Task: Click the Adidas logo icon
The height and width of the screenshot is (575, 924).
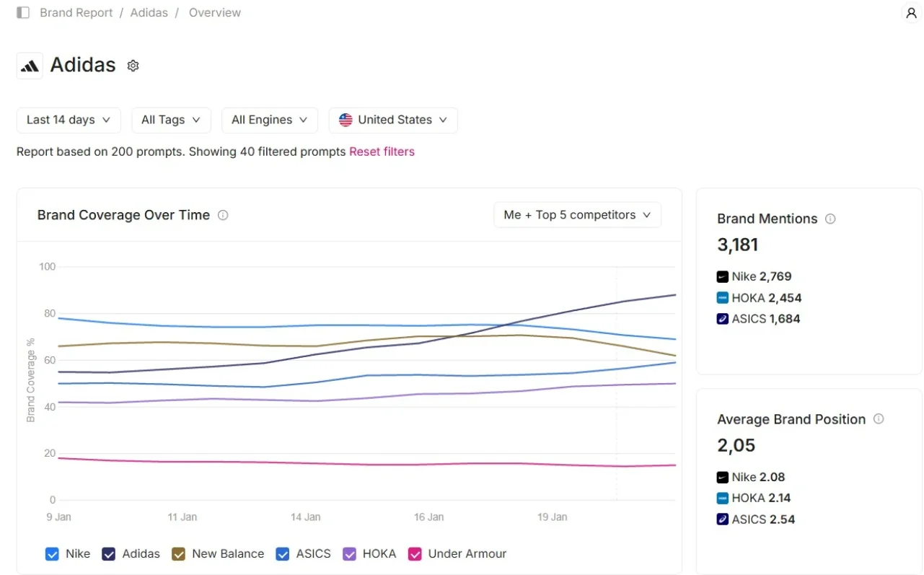Action: pyautogui.click(x=30, y=66)
